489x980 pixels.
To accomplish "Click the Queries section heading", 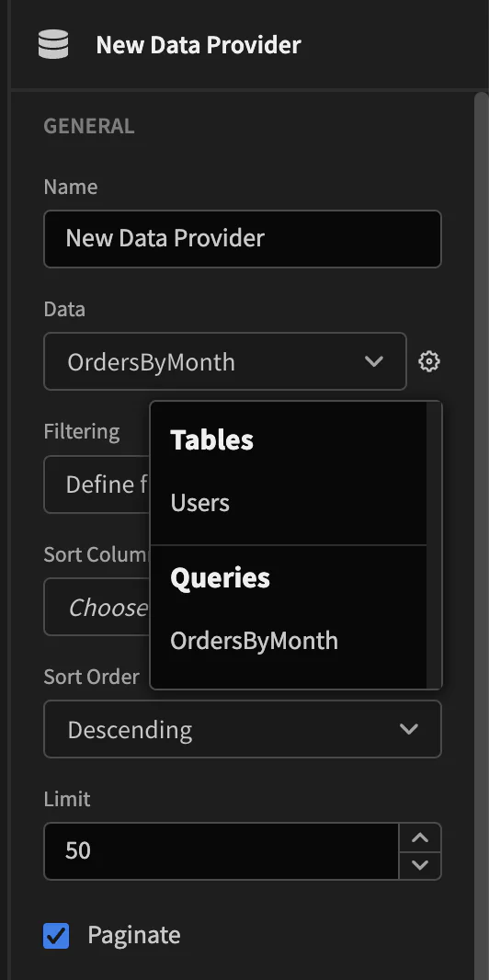I will [x=220, y=578].
